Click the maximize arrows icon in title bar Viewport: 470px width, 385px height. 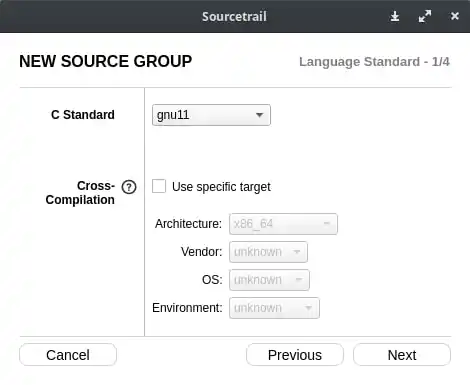coord(425,16)
